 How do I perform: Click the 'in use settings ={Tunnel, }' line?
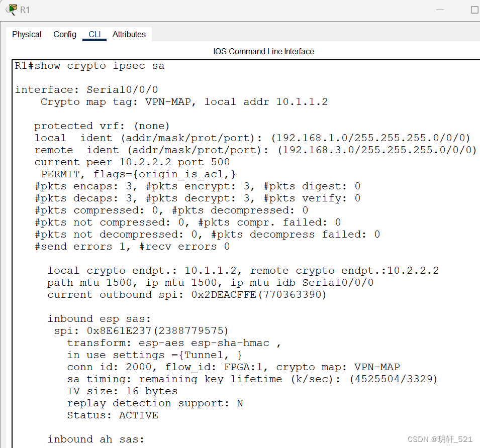pyautogui.click(x=155, y=355)
